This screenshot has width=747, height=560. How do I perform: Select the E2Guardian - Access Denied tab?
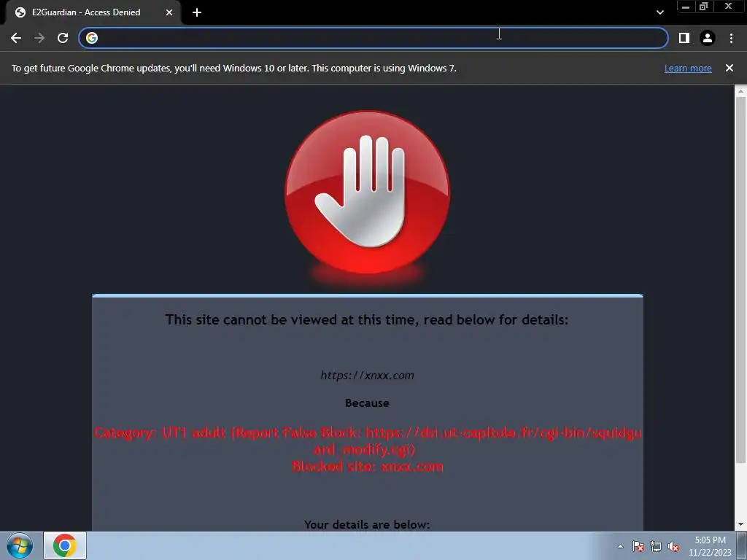coord(93,12)
